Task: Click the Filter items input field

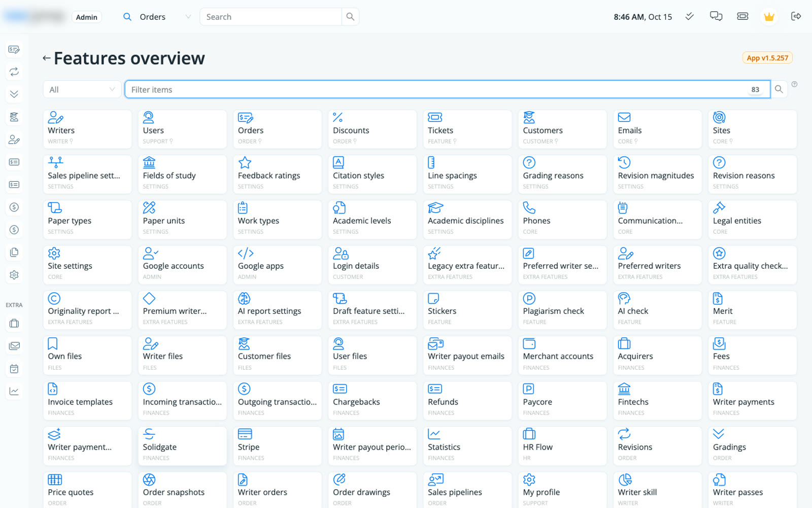Action: tap(447, 89)
